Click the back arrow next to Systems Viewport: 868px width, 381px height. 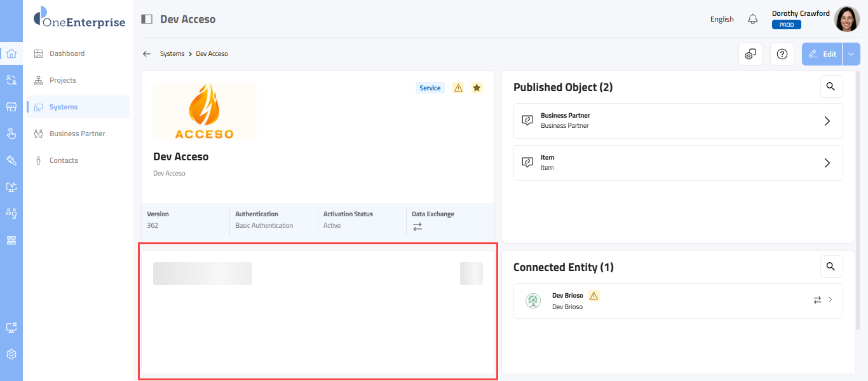(147, 54)
